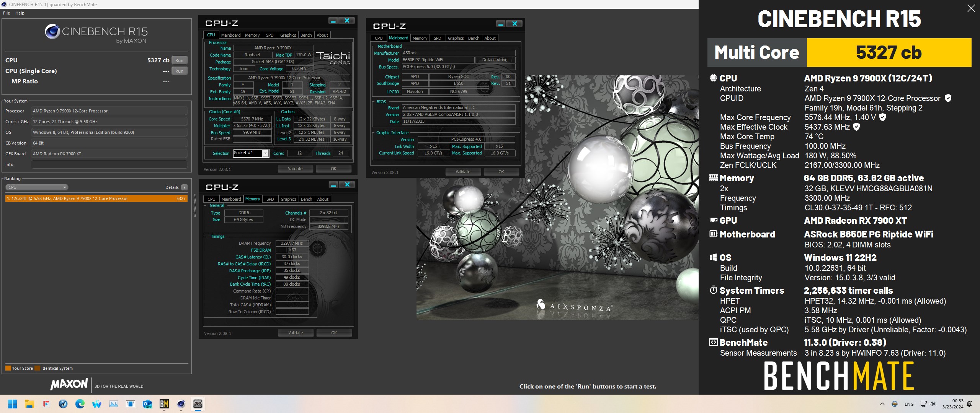Click Validate in CPU-Z Memory window

(296, 333)
